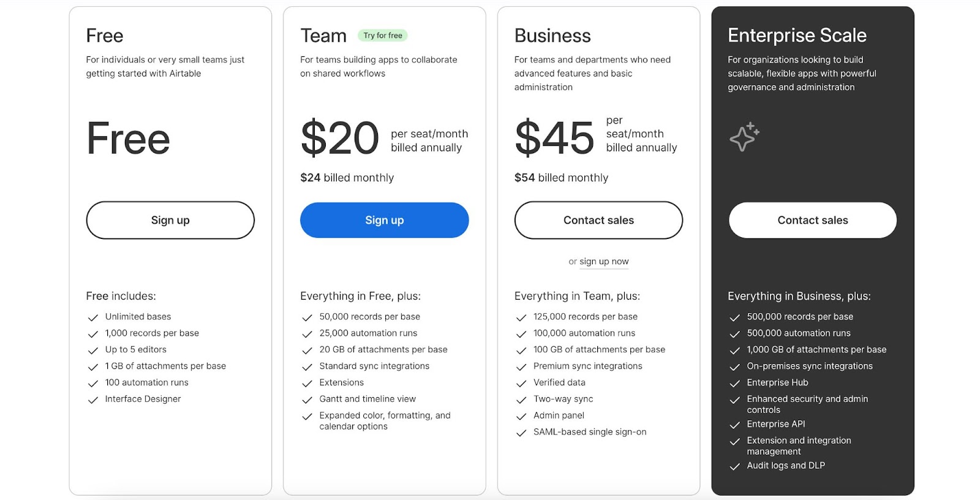Click Sign up on the Free plan
980x500 pixels.
[x=170, y=220]
